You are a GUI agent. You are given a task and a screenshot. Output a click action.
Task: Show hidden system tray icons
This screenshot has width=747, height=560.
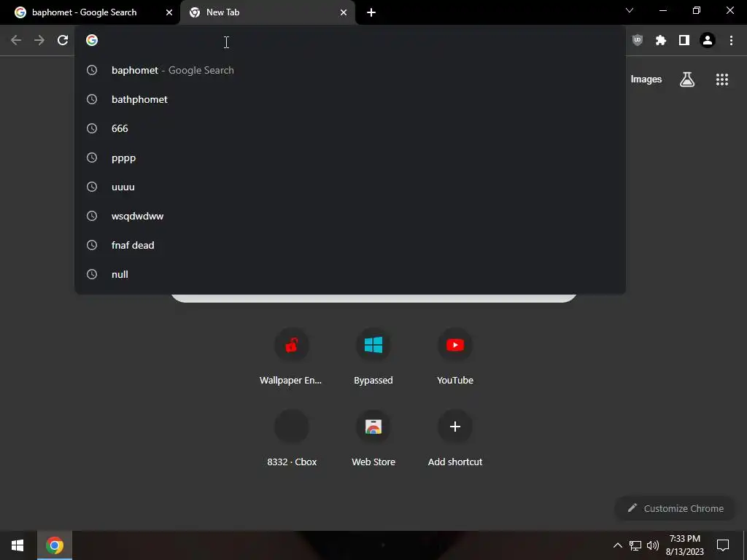coord(617,545)
